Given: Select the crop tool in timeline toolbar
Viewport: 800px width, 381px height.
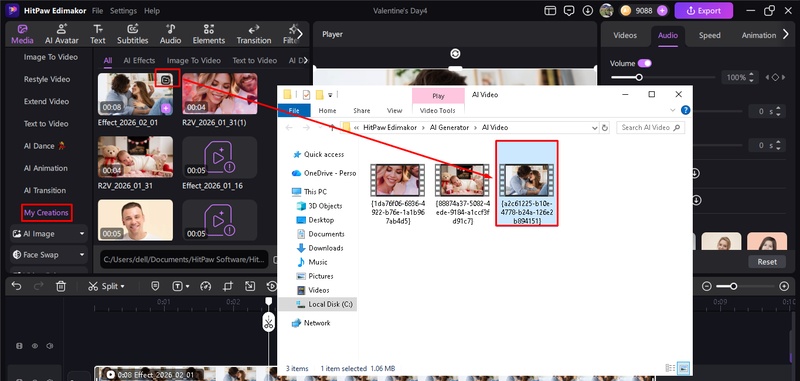Looking at the screenshot, I should (228, 286).
